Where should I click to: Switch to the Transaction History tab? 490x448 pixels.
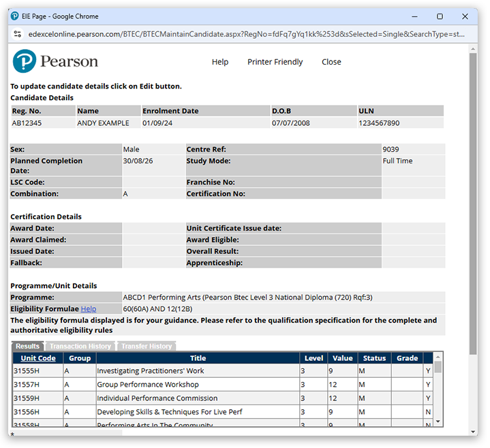tap(80, 346)
